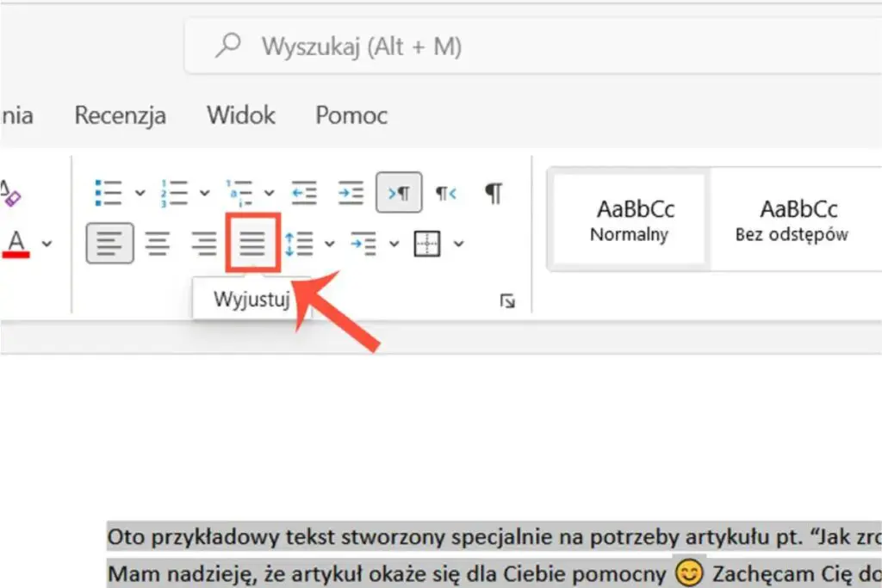Select the numbered list icon
The image size is (882, 588).
pos(177,191)
